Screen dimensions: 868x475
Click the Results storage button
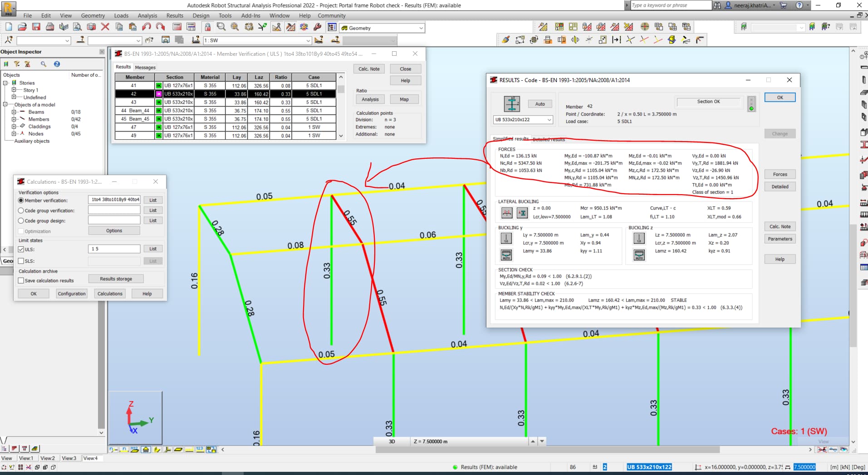(116, 279)
